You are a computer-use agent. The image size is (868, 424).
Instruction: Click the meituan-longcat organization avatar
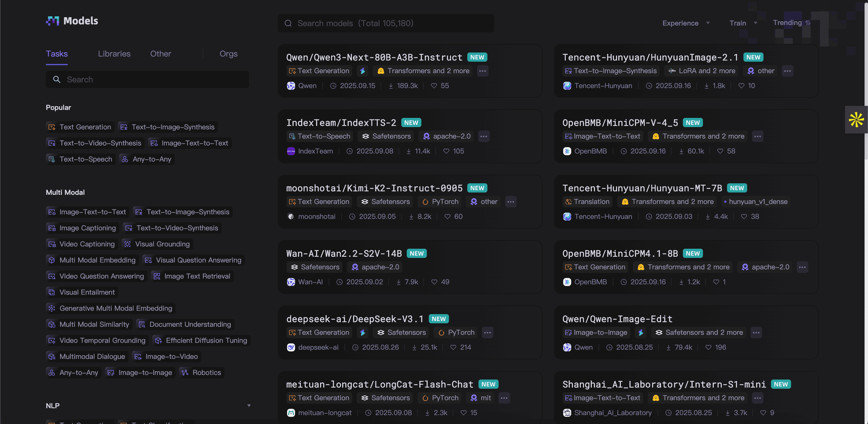click(291, 413)
